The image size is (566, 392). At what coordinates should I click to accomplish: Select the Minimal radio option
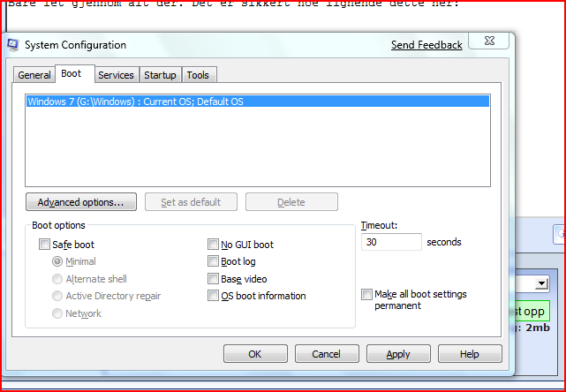57,261
